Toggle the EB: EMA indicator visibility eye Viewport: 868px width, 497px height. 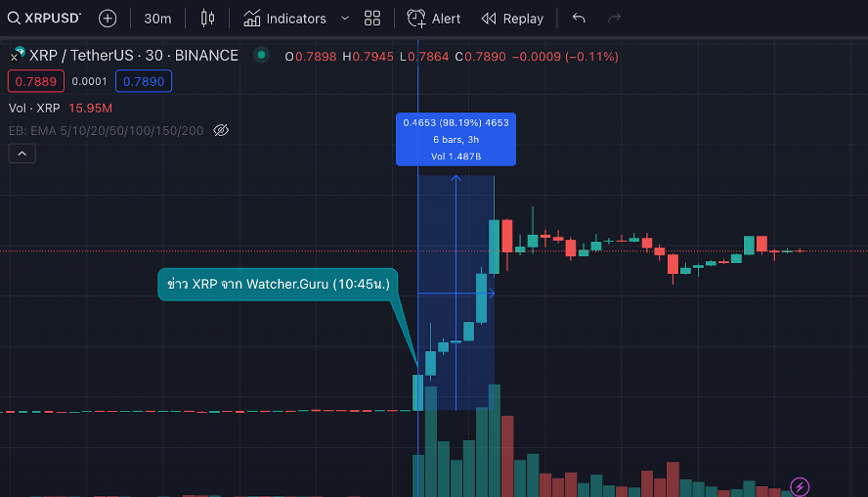pyautogui.click(x=221, y=130)
